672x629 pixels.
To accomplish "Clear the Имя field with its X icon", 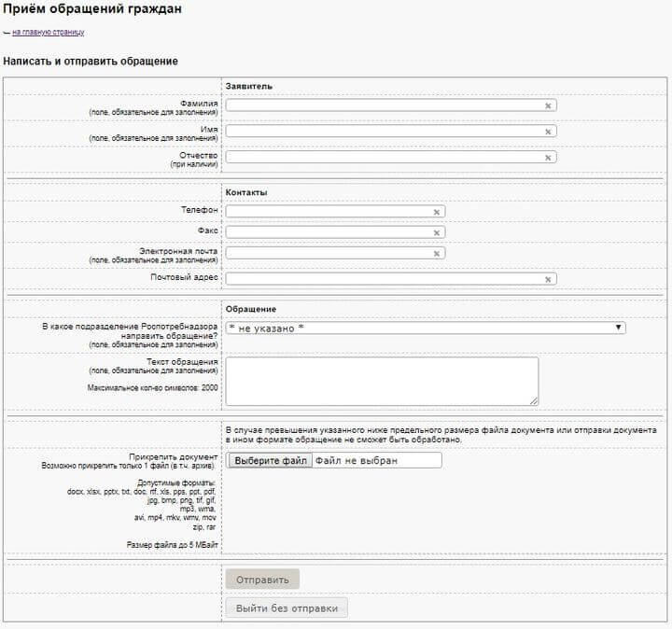I will click(x=548, y=133).
